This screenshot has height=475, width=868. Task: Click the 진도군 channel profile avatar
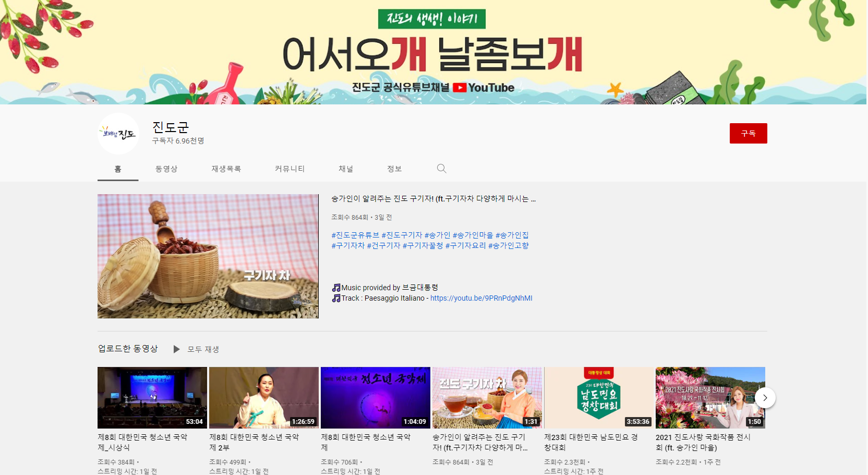click(x=118, y=133)
